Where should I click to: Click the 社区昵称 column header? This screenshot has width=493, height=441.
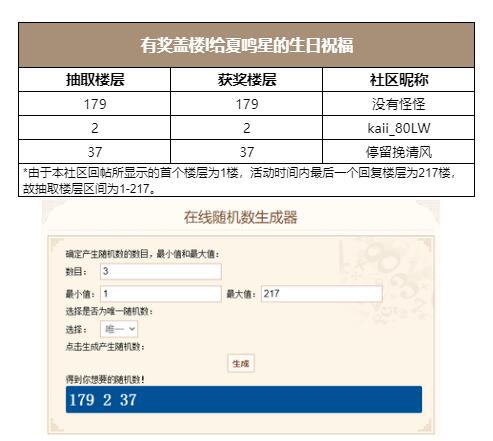pyautogui.click(x=399, y=80)
